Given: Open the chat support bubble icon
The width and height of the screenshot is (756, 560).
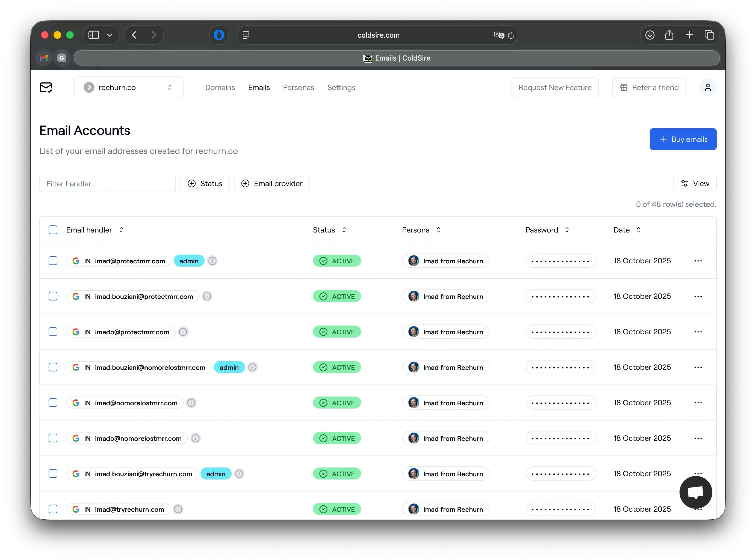Looking at the screenshot, I should pos(695,492).
